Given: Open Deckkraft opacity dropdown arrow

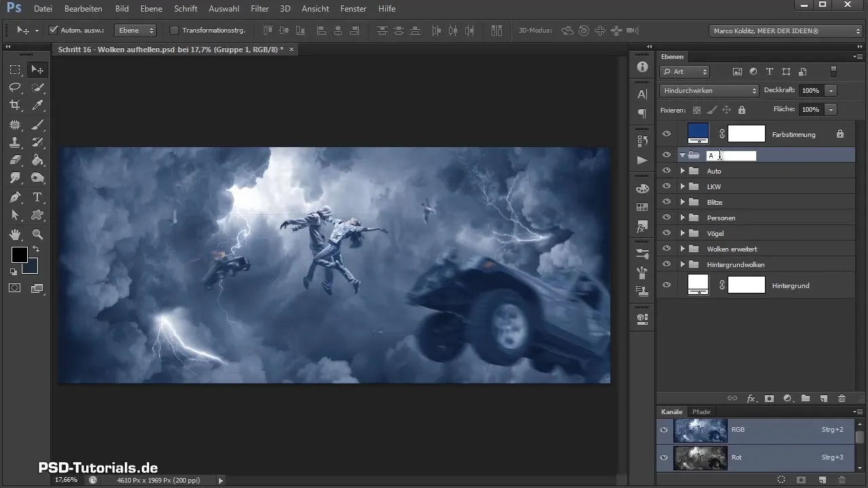Looking at the screenshot, I should click(831, 90).
